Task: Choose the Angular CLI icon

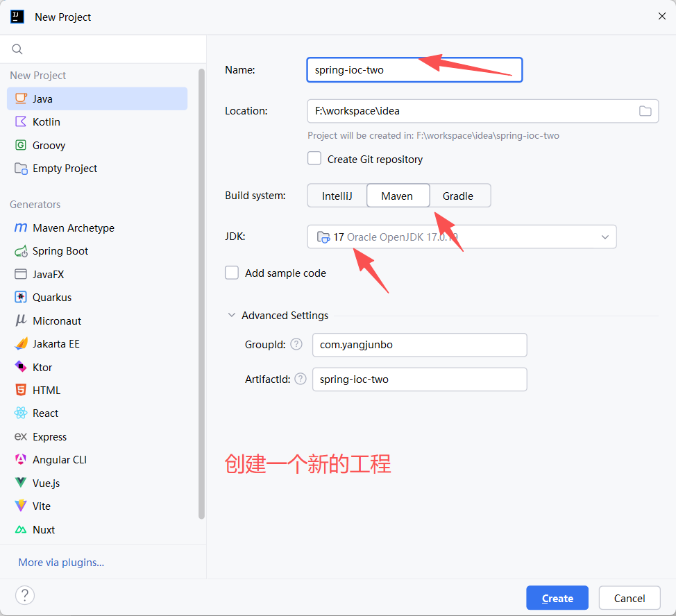Action: click(x=21, y=459)
